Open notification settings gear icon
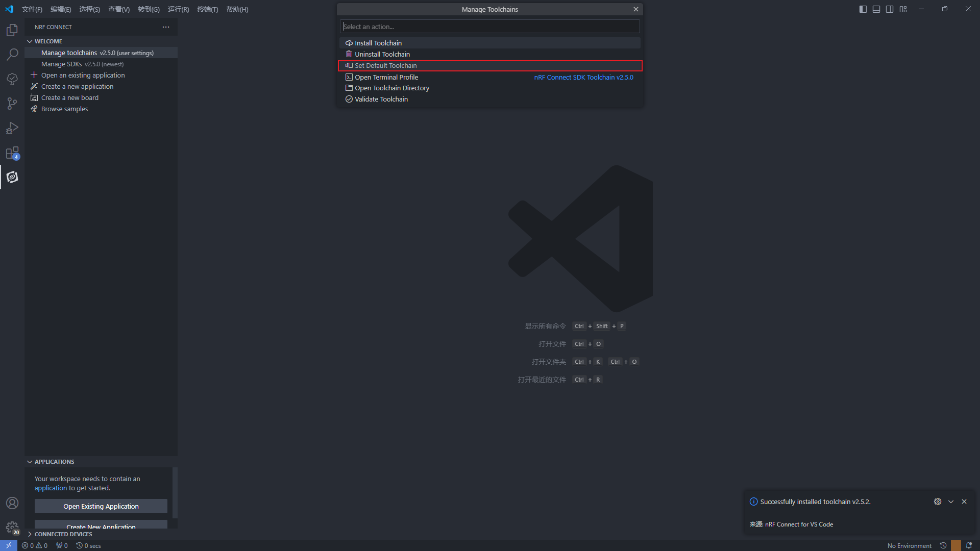980x551 pixels. point(938,502)
